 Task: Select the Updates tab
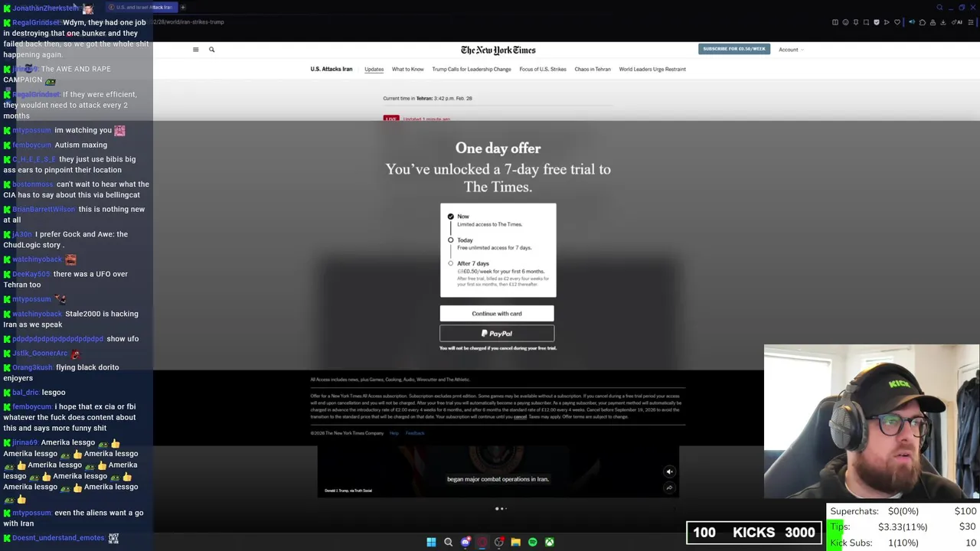coord(374,69)
